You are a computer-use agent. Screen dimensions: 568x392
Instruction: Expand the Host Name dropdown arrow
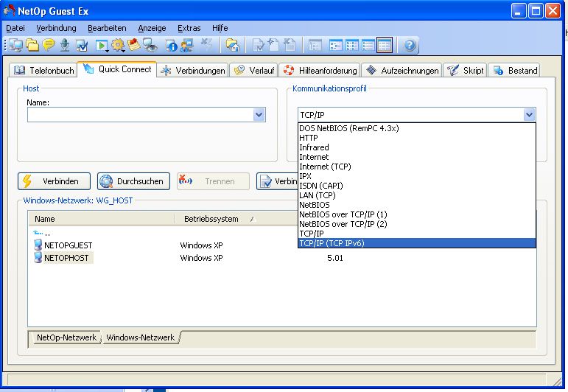259,115
